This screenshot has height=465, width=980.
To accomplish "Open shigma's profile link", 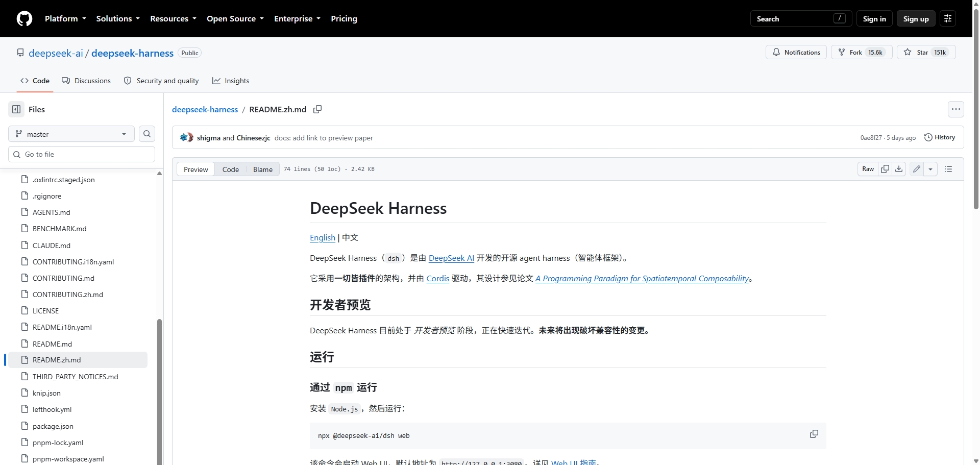I will click(x=209, y=138).
